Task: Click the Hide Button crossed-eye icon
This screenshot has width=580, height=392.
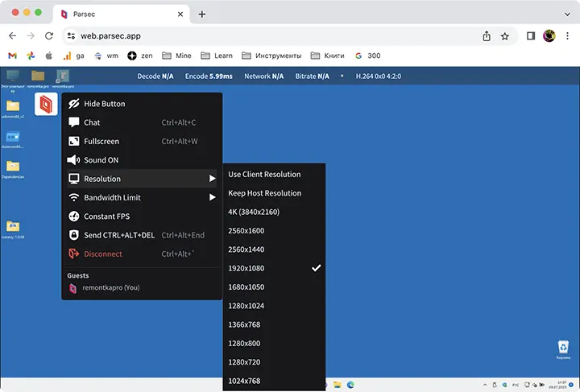Action: 73,104
